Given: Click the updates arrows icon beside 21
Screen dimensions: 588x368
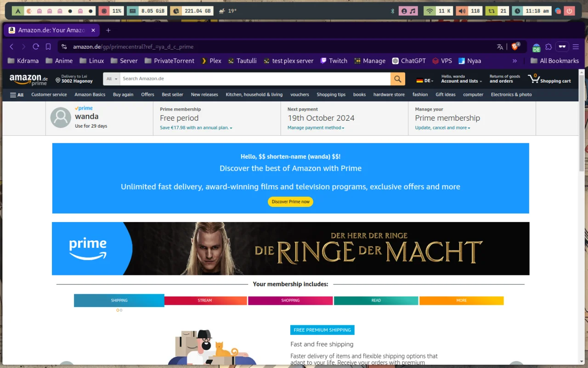Looking at the screenshot, I should 492,11.
